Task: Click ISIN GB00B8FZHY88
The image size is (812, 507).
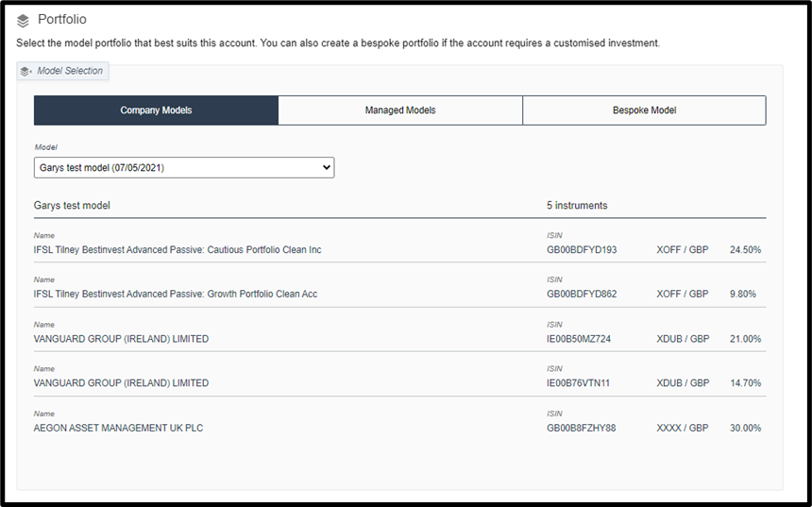Action: 582,429
